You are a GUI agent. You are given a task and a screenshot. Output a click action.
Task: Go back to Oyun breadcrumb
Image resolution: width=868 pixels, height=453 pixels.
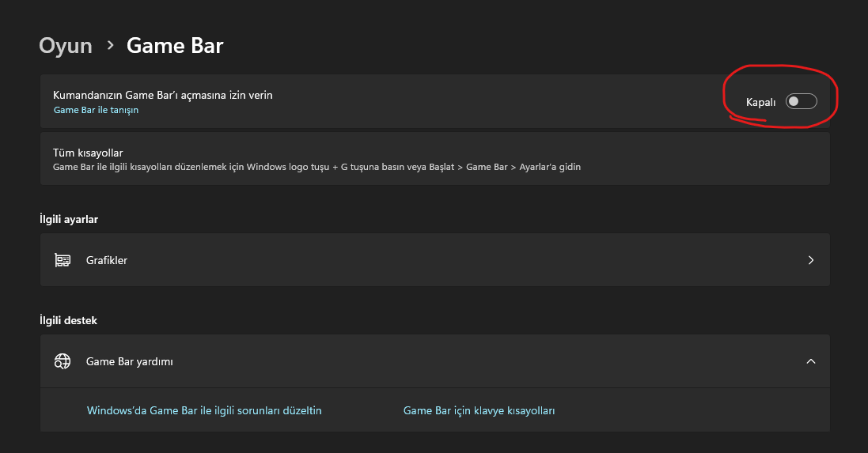66,45
